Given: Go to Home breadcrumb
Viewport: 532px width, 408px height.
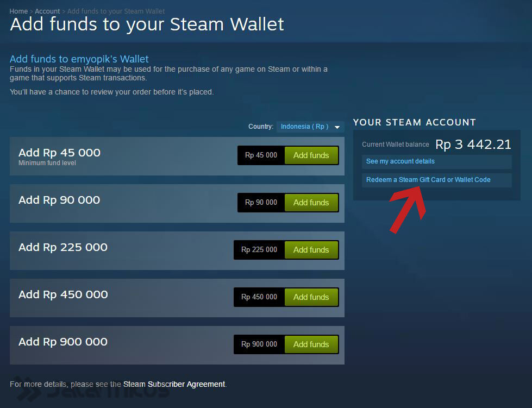Looking at the screenshot, I should [x=18, y=11].
